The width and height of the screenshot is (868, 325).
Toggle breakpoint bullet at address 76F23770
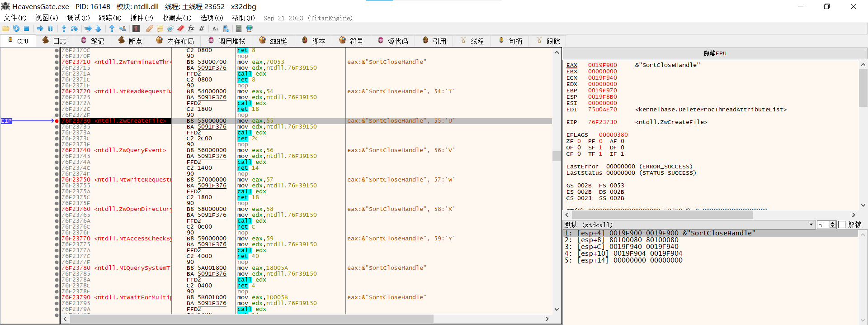click(57, 239)
